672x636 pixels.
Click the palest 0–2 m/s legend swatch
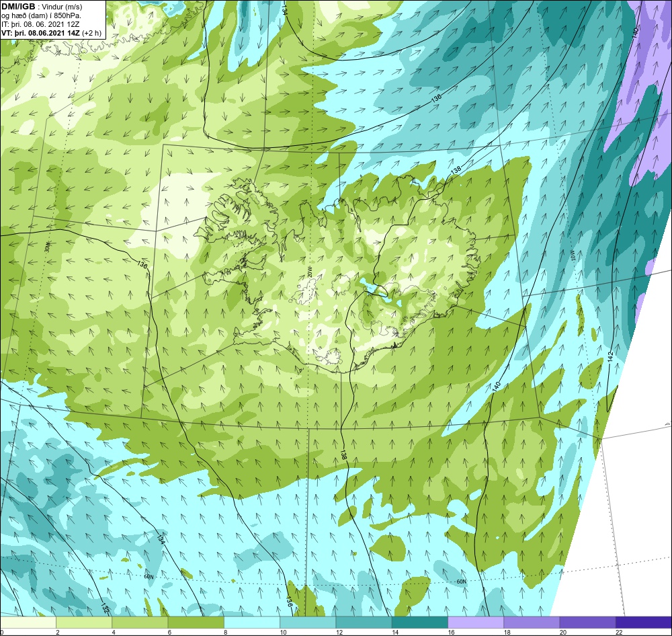[x=28, y=622]
